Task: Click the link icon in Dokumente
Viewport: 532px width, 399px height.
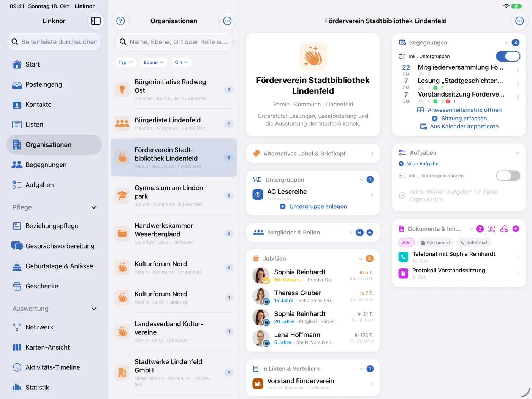Action: (x=504, y=229)
